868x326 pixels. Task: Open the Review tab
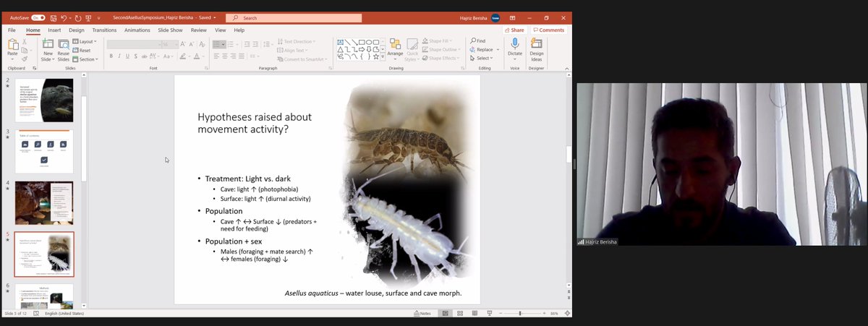[199, 30]
